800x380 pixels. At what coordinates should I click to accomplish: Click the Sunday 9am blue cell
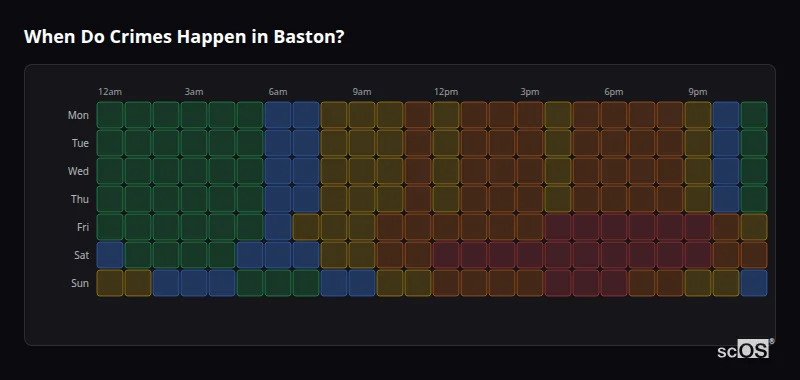click(x=362, y=283)
